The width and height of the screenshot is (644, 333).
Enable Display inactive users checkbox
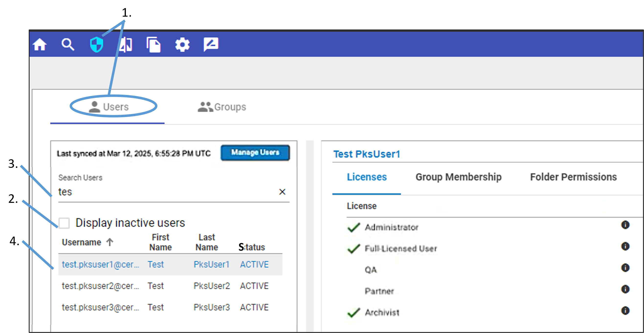tap(64, 223)
